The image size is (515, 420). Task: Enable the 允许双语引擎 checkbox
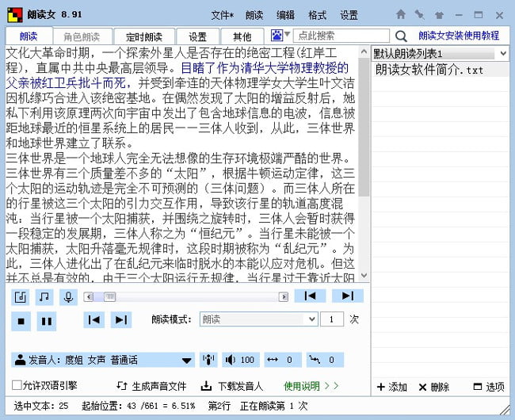[x=17, y=386]
